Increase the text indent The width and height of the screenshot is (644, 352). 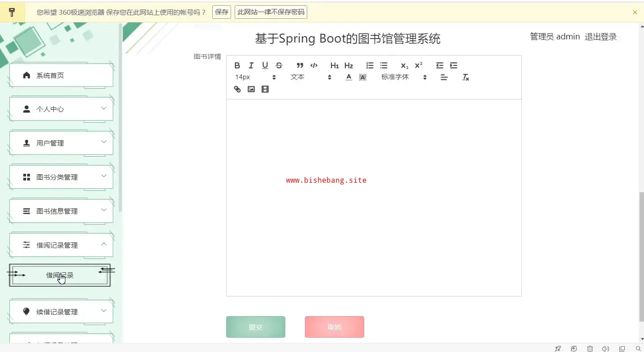click(x=454, y=65)
